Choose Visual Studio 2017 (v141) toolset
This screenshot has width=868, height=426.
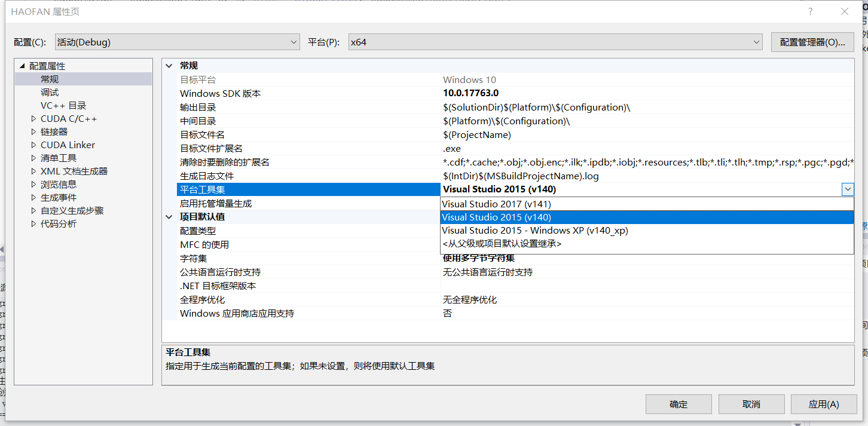coord(647,204)
